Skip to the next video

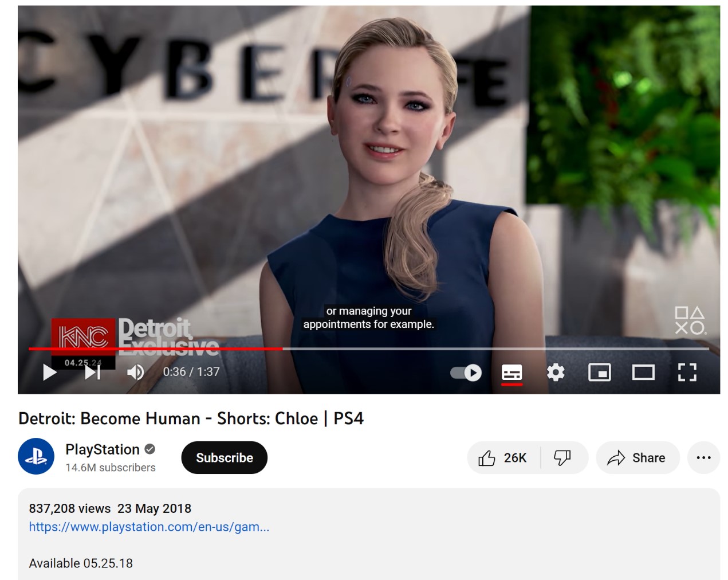click(x=93, y=373)
